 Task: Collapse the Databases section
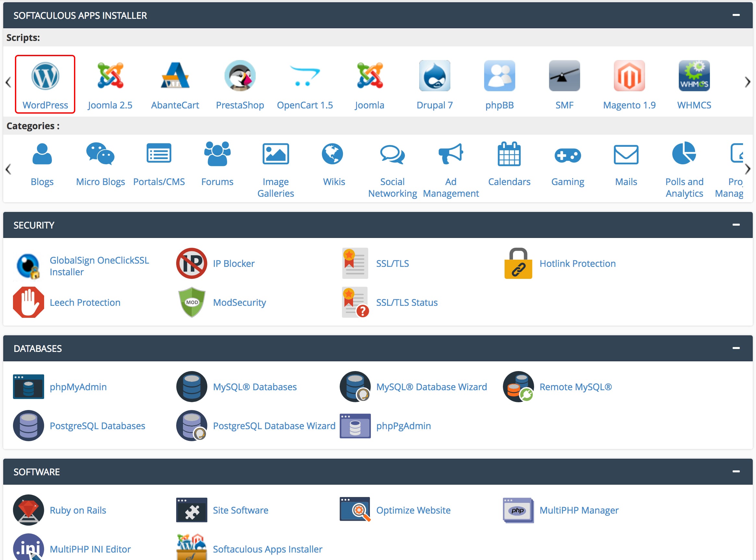click(736, 348)
